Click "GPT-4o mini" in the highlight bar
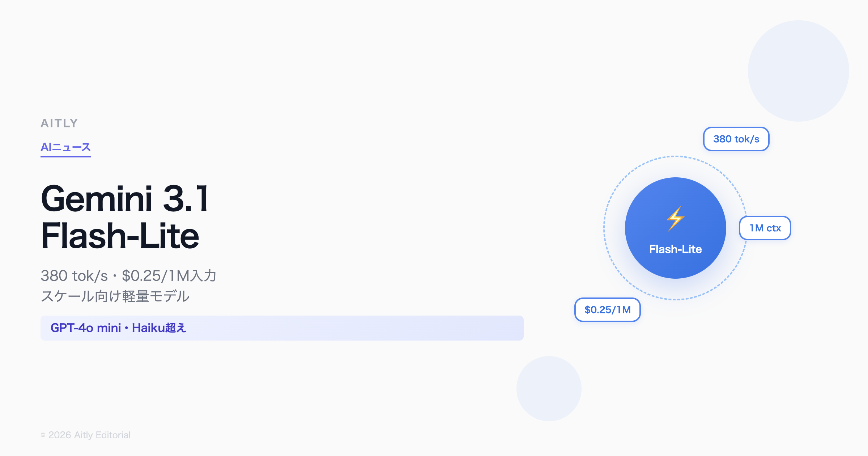 click(x=86, y=328)
